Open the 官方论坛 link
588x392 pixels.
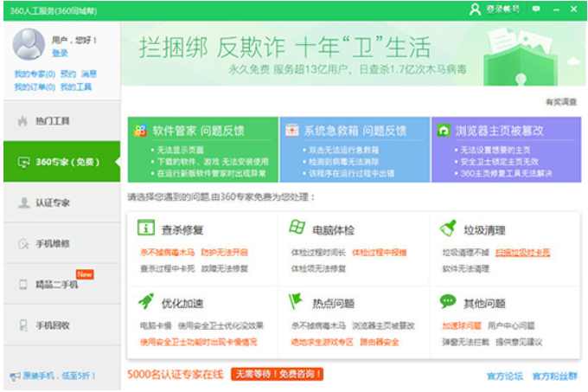[x=505, y=376]
